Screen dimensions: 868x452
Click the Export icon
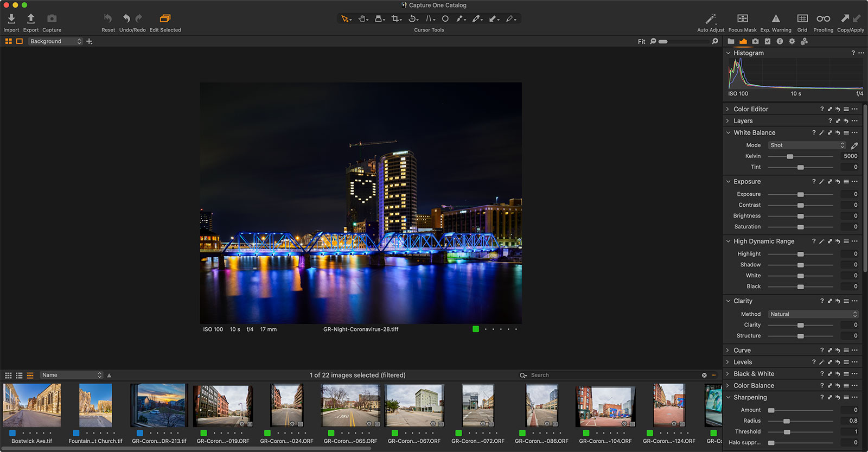tap(31, 19)
